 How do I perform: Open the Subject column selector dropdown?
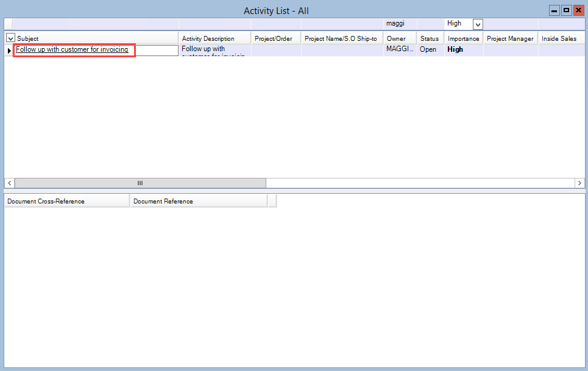[x=10, y=38]
